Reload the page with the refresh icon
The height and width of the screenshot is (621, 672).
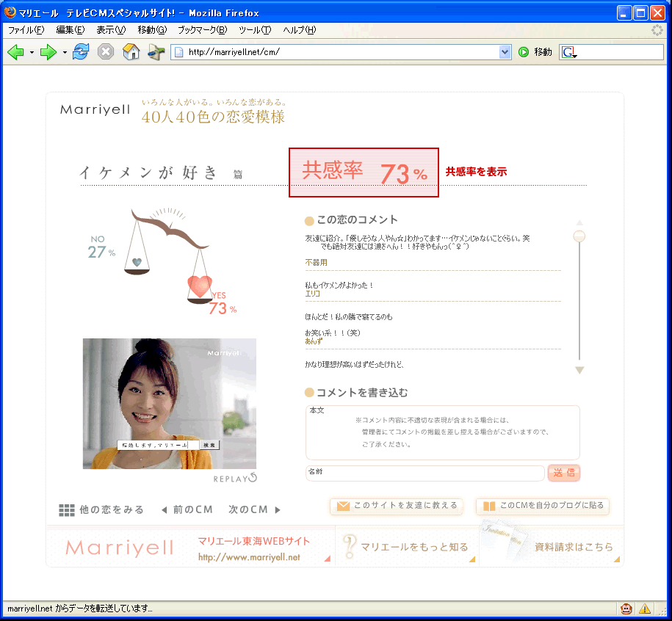[x=81, y=52]
